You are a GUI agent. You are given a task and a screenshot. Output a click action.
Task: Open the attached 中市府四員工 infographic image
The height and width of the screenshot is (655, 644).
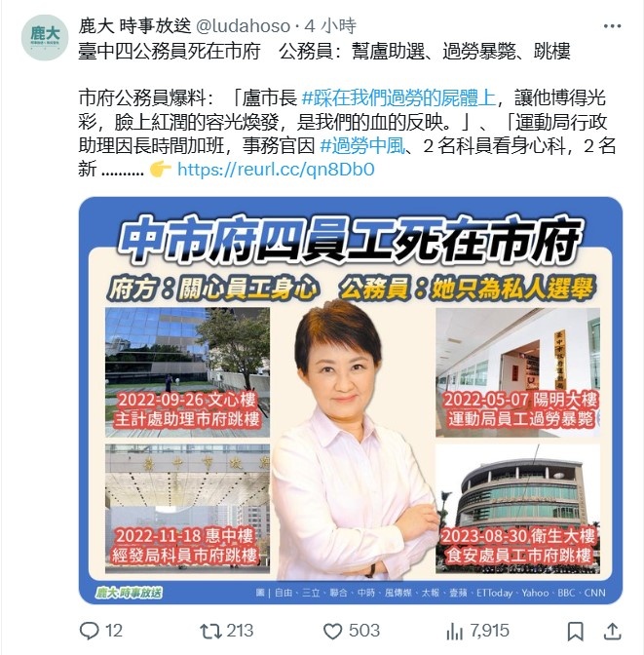point(351,401)
